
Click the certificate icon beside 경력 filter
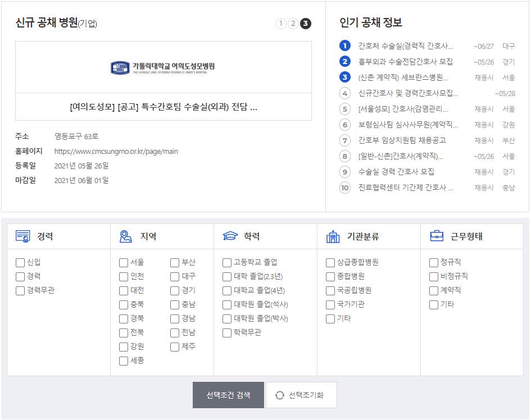(x=24, y=237)
